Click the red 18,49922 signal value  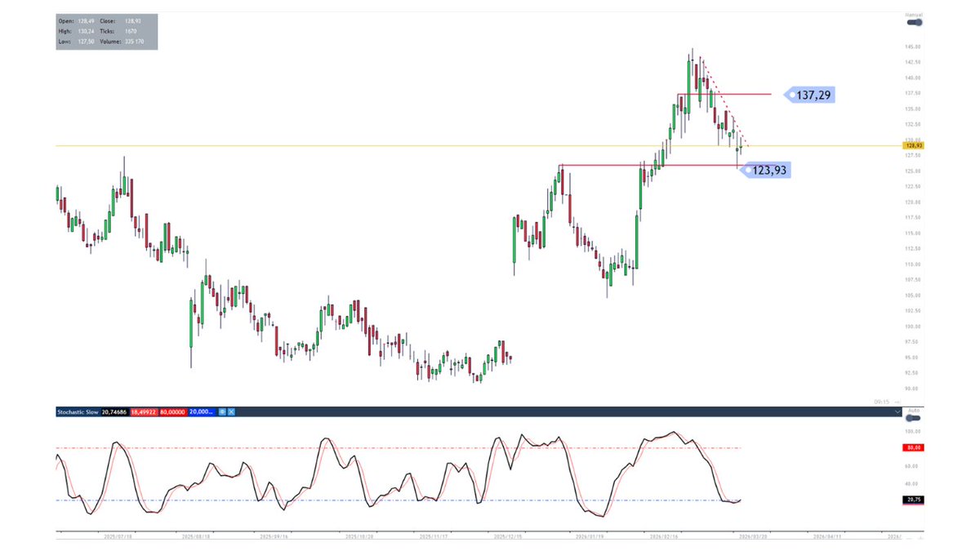144,412
